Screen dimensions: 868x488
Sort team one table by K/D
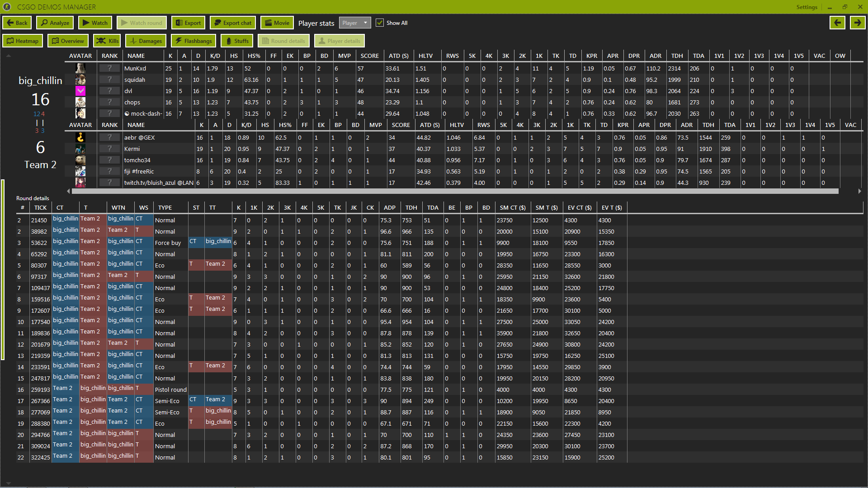pos(215,56)
